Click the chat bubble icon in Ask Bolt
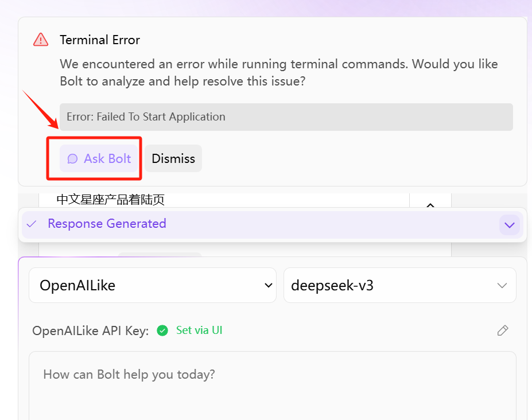This screenshot has height=420, width=532. pos(72,158)
